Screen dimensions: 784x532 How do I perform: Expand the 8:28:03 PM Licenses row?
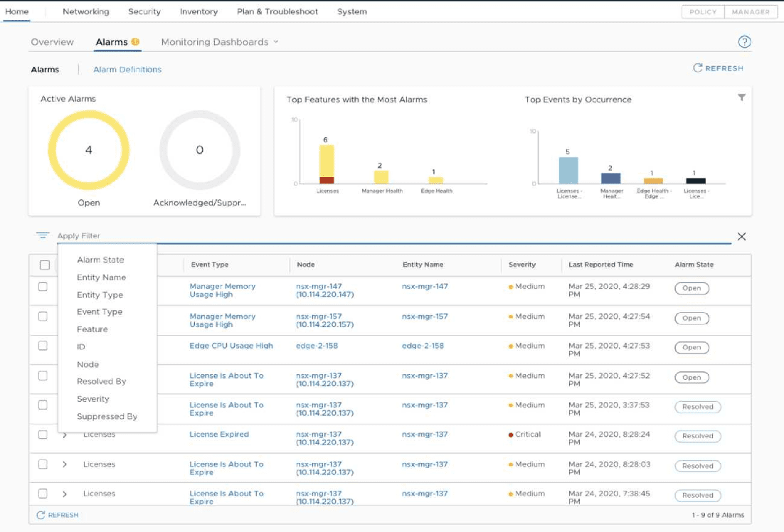click(65, 464)
